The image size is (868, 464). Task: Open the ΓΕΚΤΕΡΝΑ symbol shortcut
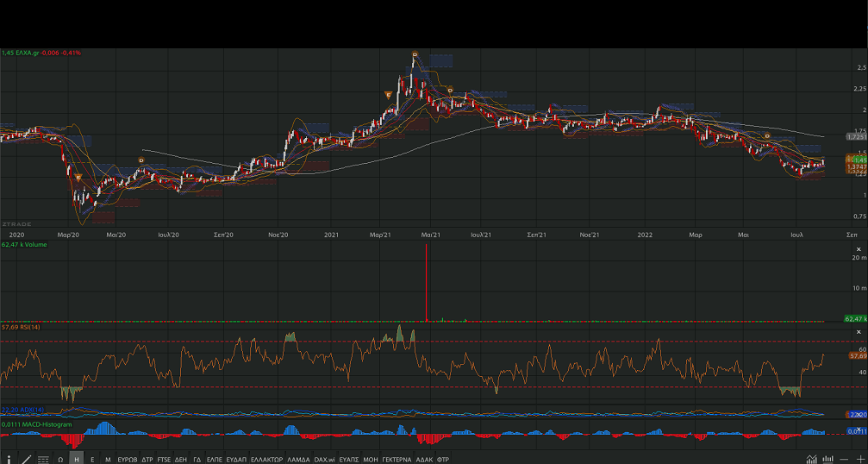click(x=397, y=460)
